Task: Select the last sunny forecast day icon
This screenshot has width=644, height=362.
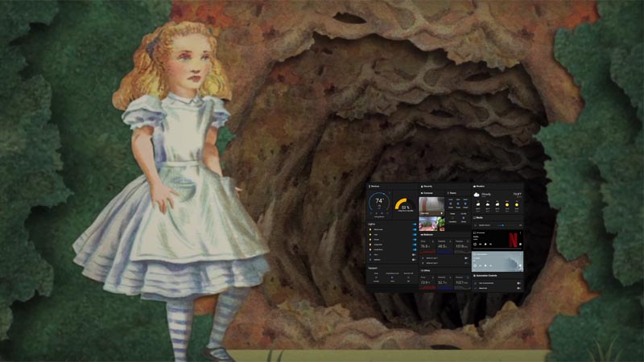Action: (x=517, y=204)
